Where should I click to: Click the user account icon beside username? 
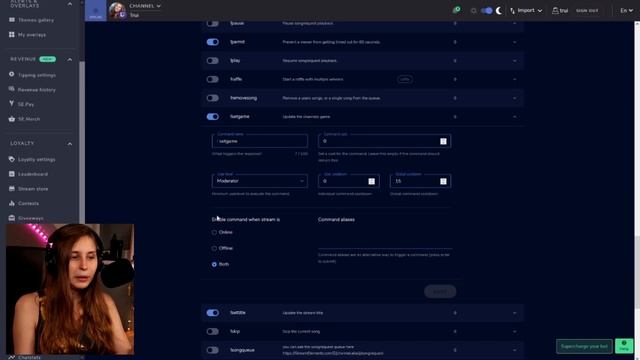click(x=555, y=11)
